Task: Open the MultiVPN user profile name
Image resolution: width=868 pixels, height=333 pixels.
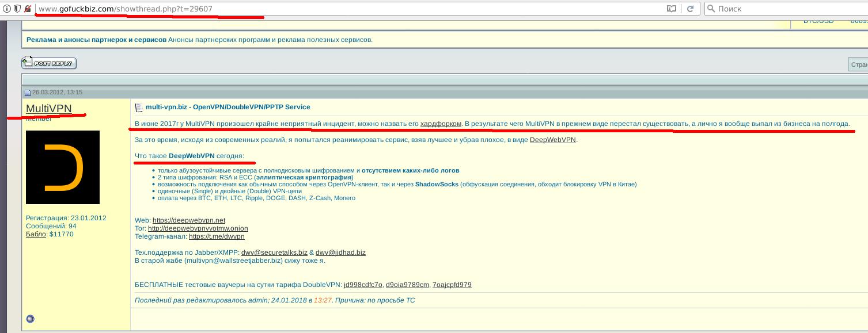Action: [x=49, y=108]
